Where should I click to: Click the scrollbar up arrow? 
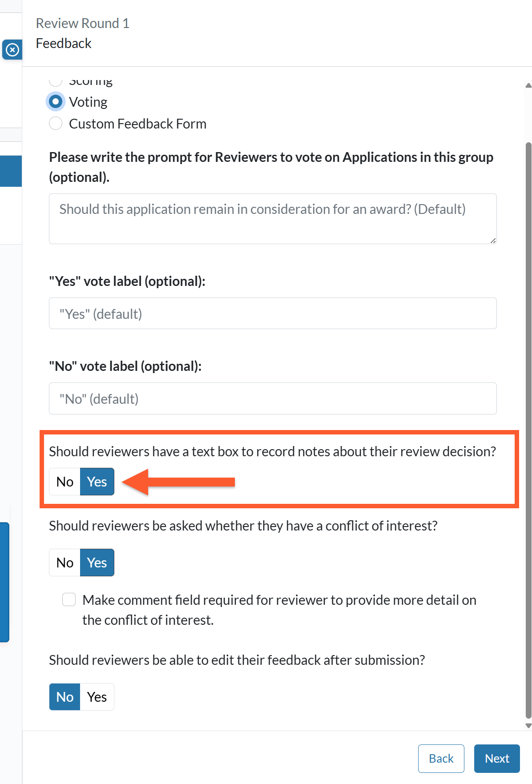pyautogui.click(x=528, y=85)
